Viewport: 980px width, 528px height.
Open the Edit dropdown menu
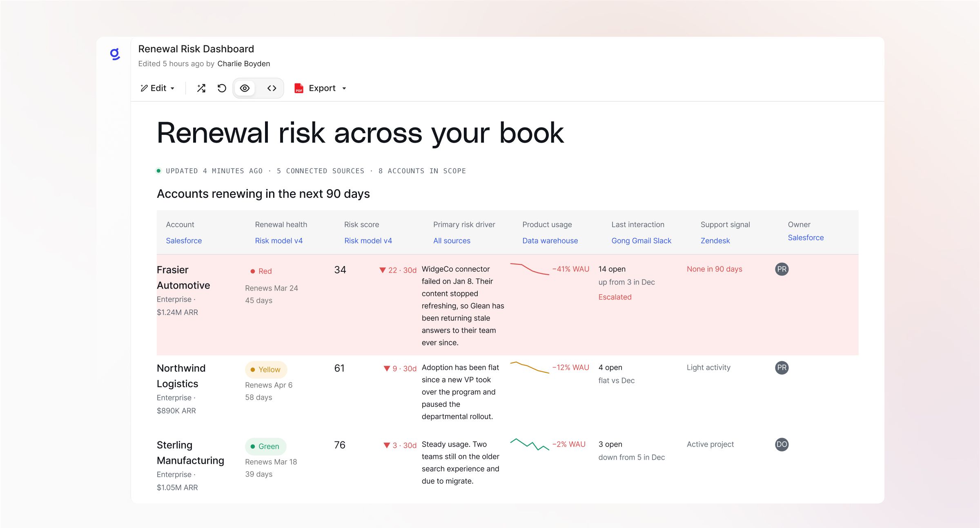pos(158,88)
